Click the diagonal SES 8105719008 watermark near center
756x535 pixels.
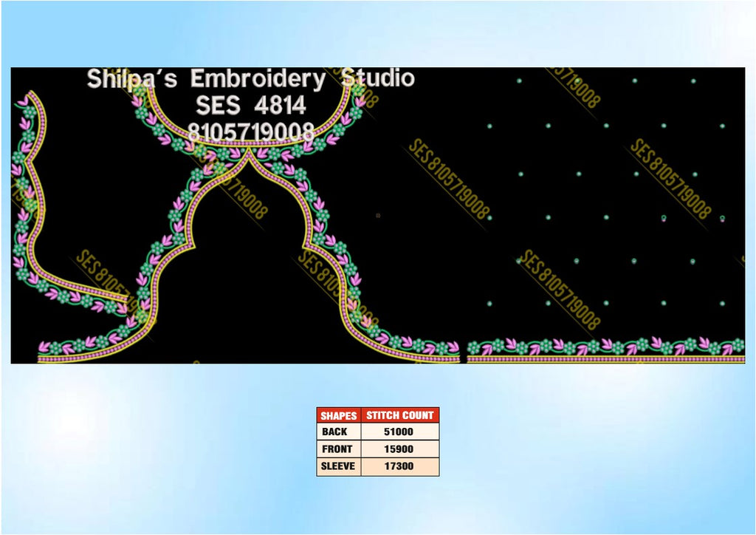pos(450,180)
